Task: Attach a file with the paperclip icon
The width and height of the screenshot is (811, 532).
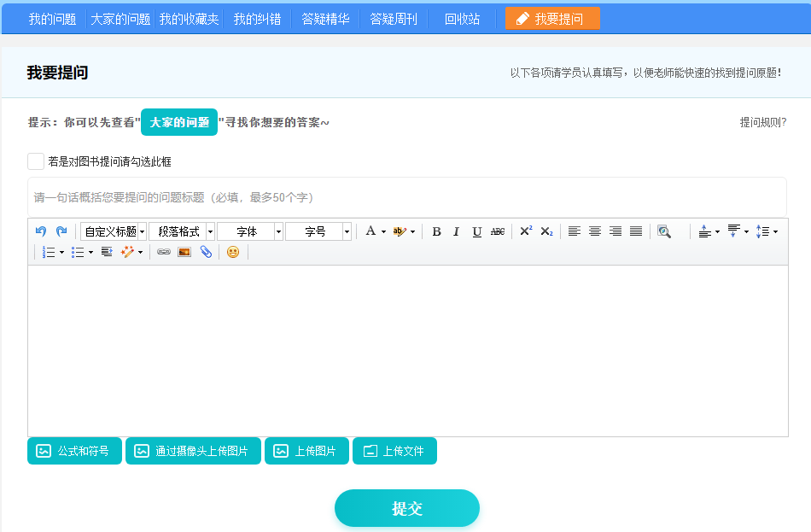Action: pos(207,253)
